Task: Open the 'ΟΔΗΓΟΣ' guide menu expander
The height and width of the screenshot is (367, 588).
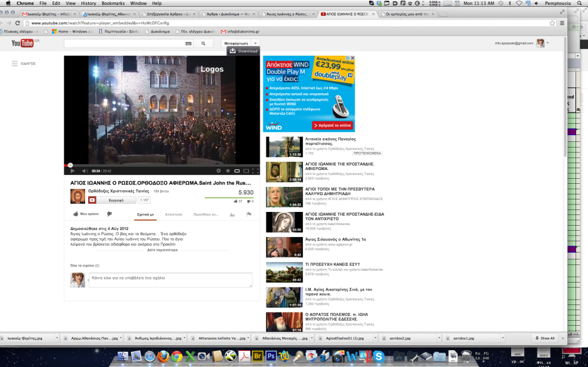Action: [15, 64]
